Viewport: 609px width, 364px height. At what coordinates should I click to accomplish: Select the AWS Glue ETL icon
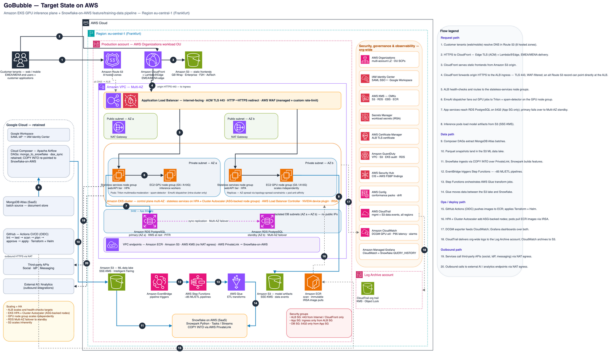click(x=236, y=282)
